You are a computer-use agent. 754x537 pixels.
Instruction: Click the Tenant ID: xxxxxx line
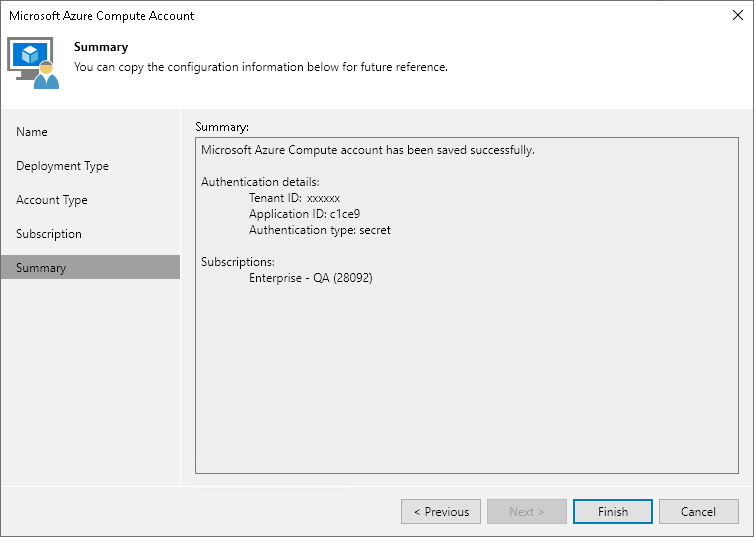(x=294, y=198)
